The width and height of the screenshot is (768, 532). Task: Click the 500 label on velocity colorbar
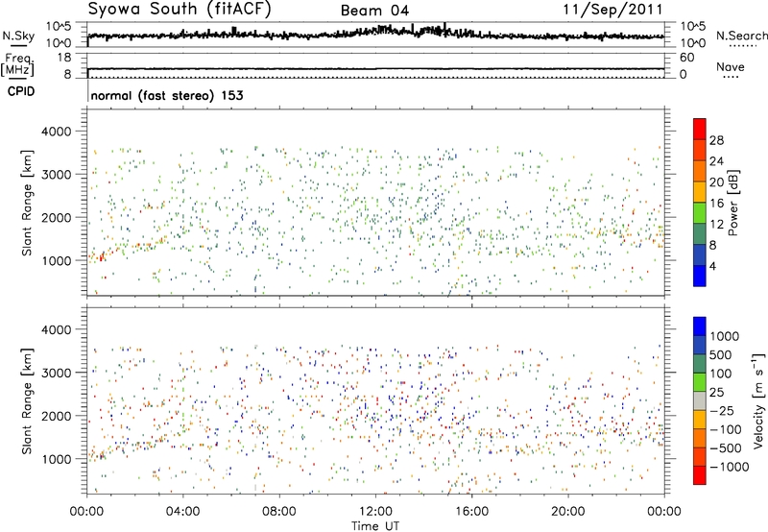(x=722, y=355)
